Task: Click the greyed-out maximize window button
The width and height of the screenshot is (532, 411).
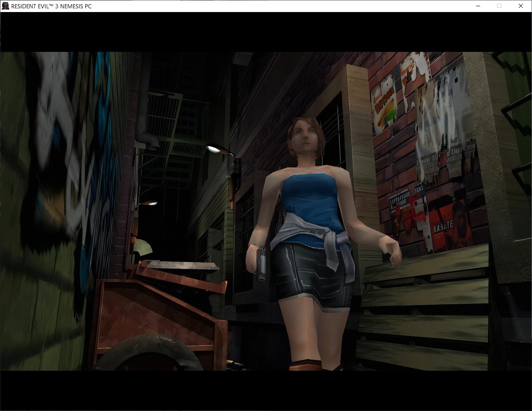Action: coord(499,6)
